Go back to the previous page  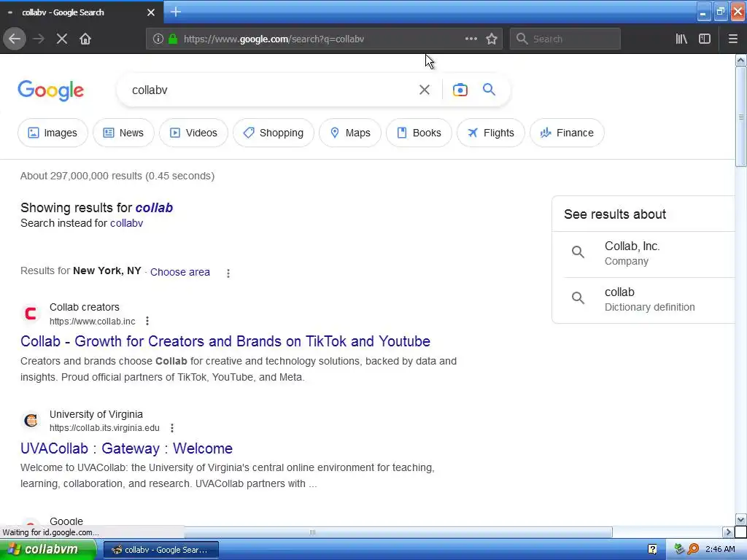[15, 39]
